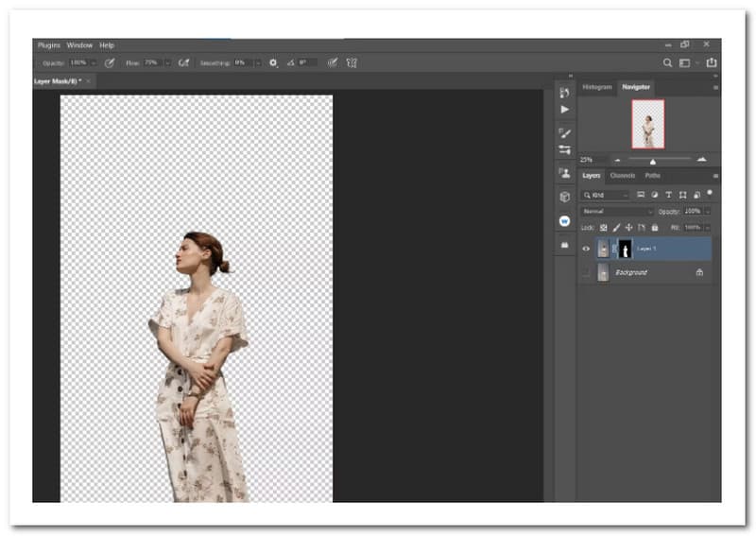Toggle lock transparent pixels

click(x=604, y=228)
